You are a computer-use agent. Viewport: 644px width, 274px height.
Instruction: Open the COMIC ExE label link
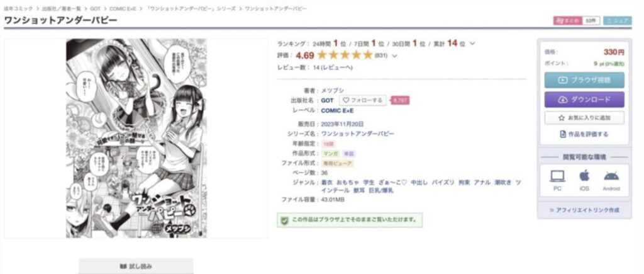pyautogui.click(x=337, y=110)
